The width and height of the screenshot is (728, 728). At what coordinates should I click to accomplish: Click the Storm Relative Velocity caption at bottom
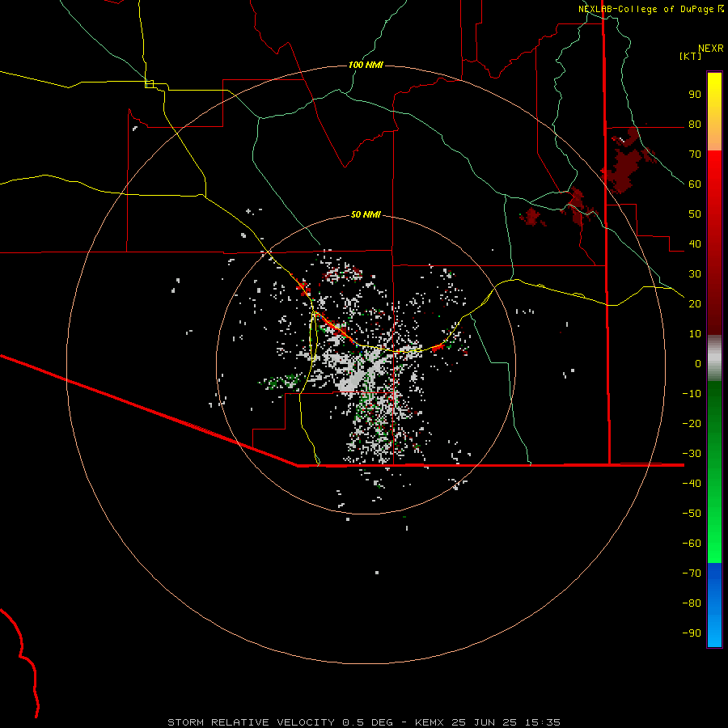(363, 722)
